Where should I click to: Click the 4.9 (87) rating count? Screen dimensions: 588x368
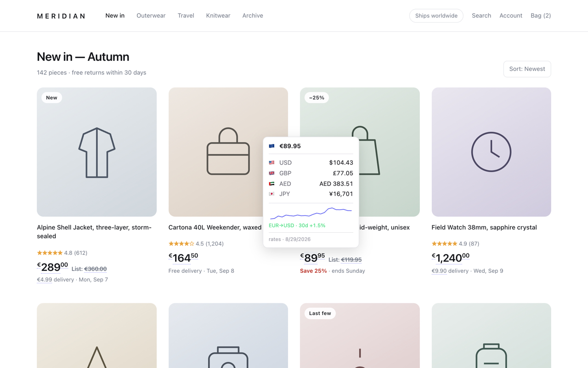(469, 244)
